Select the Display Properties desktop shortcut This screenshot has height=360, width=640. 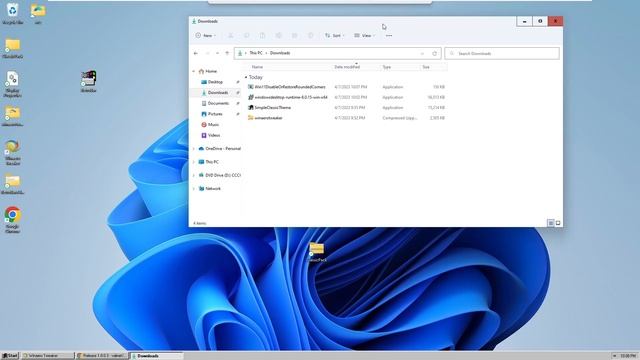coord(12,84)
